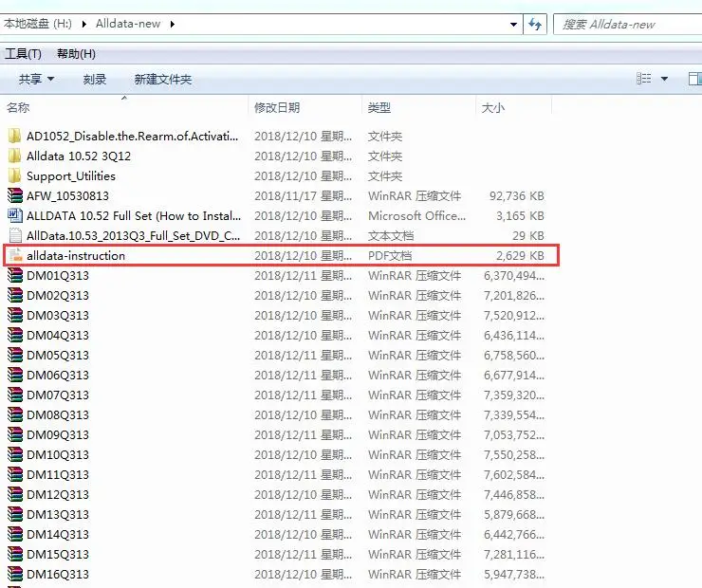702x588 pixels.
Task: Change the view layout icon
Action: tap(644, 79)
